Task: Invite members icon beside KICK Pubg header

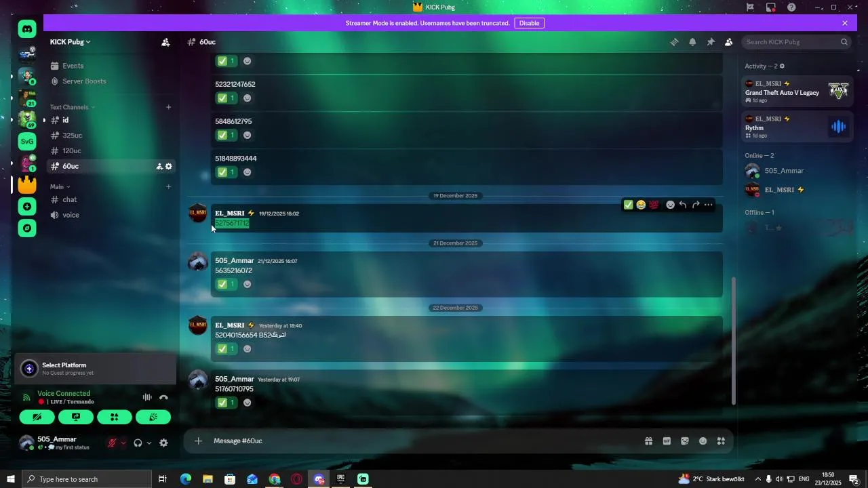Action: [x=165, y=42]
